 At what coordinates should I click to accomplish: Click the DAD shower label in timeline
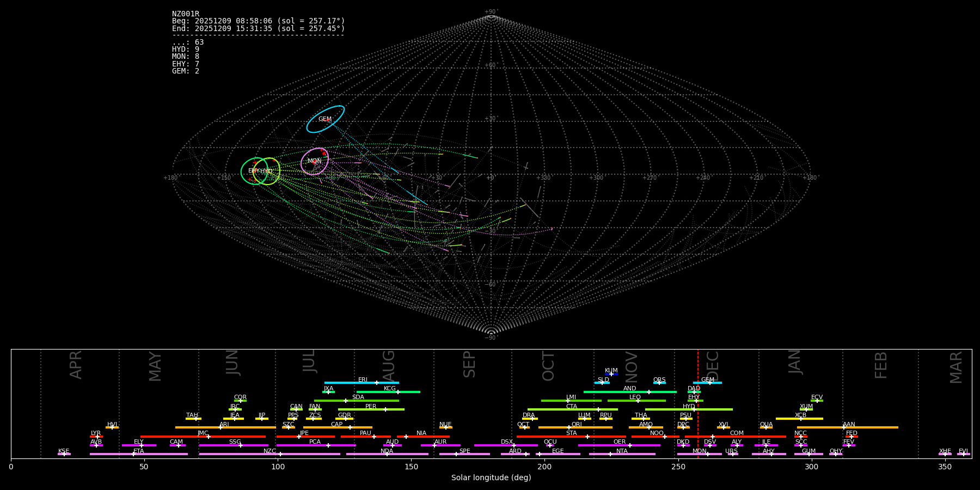pyautogui.click(x=694, y=389)
